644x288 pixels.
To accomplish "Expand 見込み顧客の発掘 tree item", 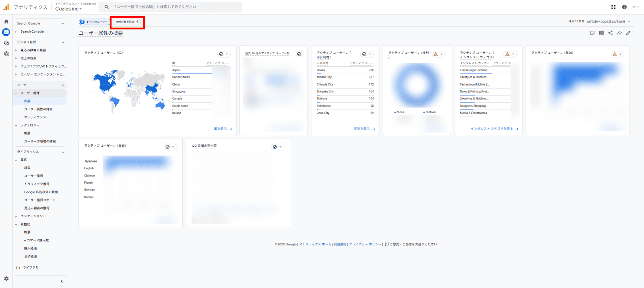I will [x=16, y=50].
